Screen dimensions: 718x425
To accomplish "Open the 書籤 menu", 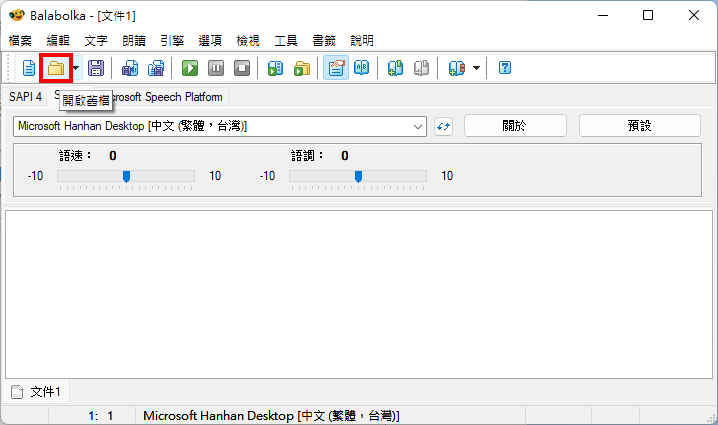I will (x=324, y=41).
